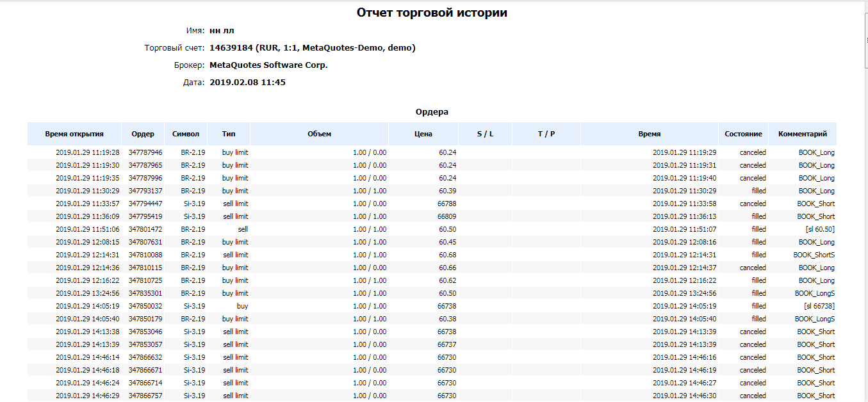The image size is (868, 402).
Task: Click the "Время открытия" column header
Action: [x=74, y=134]
